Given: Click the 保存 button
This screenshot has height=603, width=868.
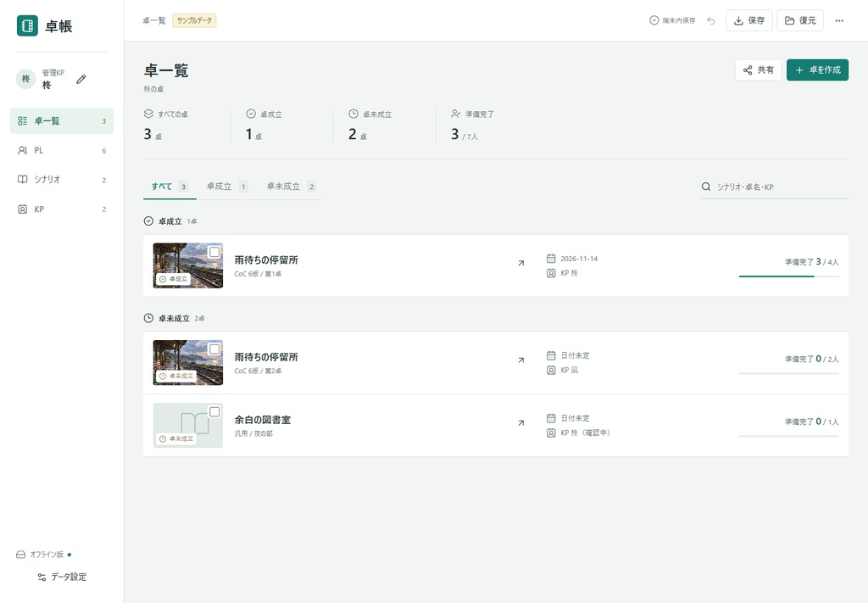Looking at the screenshot, I should point(749,20).
